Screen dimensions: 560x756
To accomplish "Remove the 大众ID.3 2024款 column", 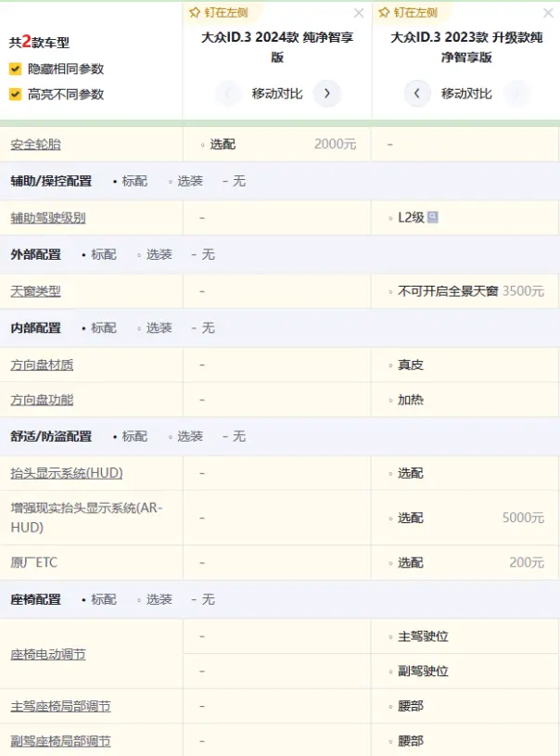I will point(359,13).
